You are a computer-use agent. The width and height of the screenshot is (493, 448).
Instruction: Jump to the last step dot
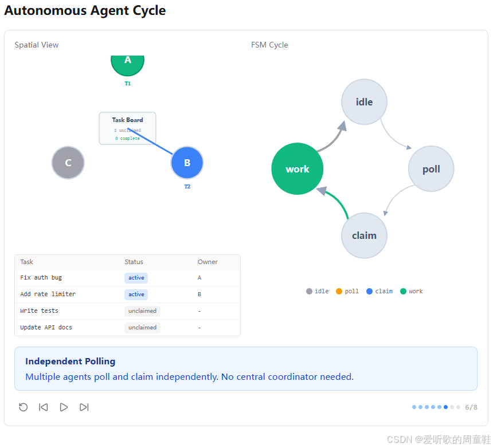pos(459,407)
